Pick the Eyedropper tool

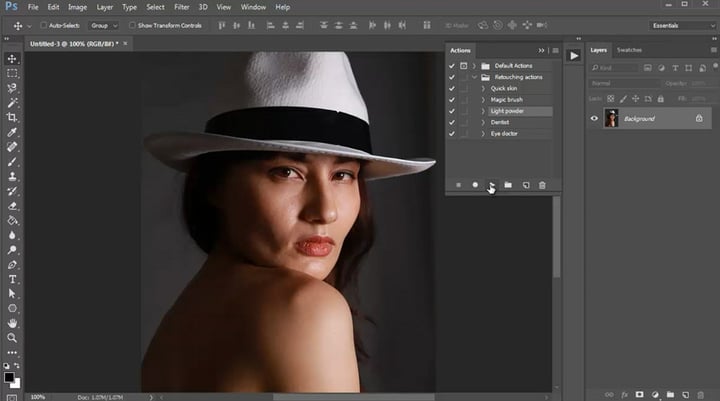[12, 133]
